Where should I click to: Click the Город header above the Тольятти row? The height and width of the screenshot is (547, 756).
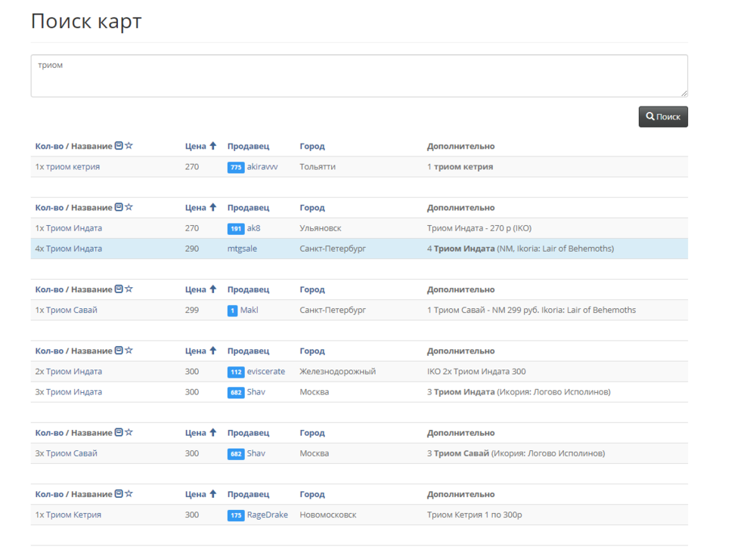(311, 146)
